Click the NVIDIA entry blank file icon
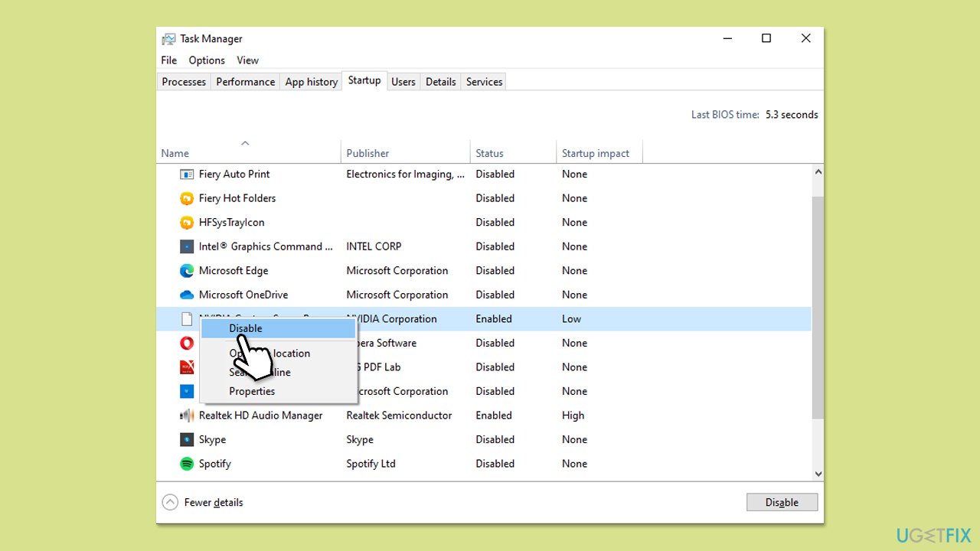 click(187, 319)
